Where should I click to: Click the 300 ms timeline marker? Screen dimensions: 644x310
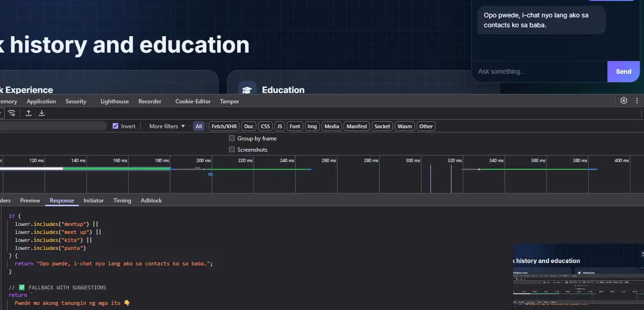pyautogui.click(x=413, y=160)
